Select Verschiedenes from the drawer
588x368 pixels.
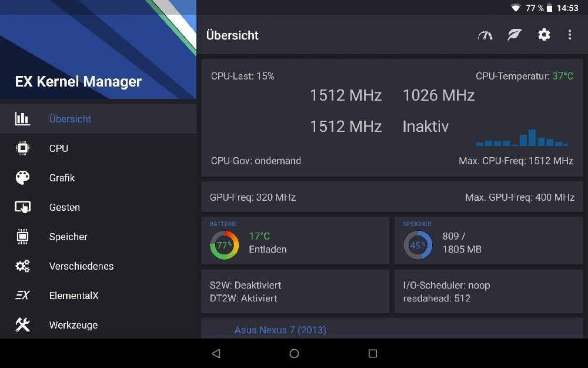pos(98,266)
